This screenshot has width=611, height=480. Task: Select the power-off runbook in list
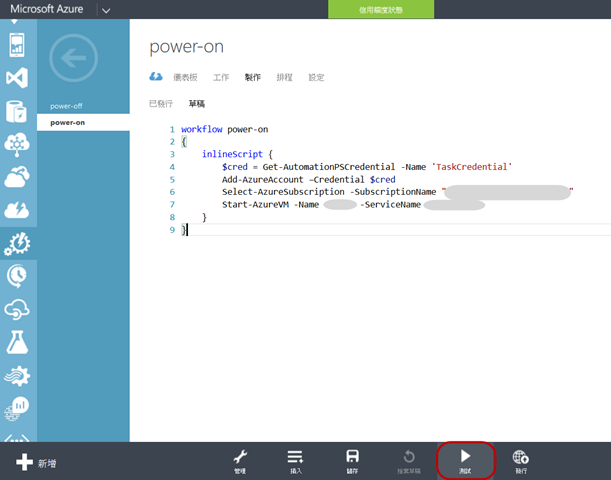click(66, 106)
